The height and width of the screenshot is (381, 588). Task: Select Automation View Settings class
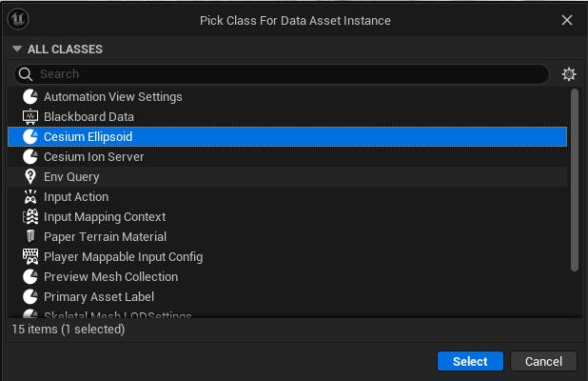[x=287, y=97]
